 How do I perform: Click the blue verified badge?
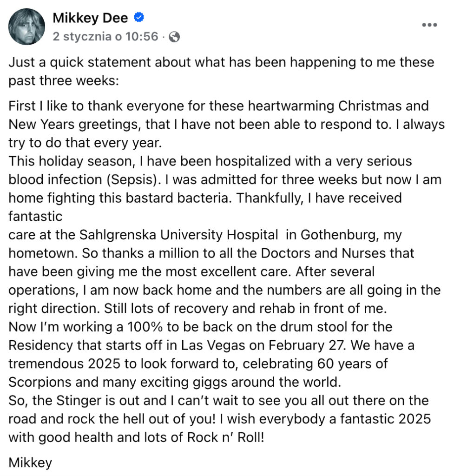138,18
